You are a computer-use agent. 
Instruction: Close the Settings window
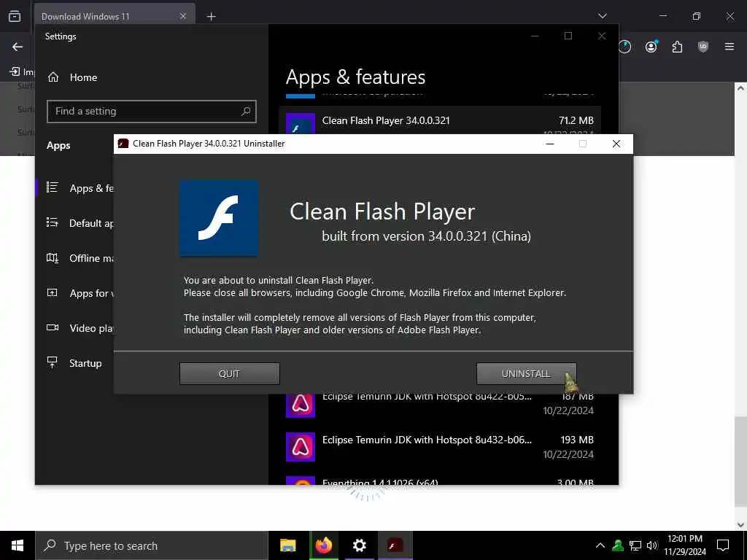click(x=602, y=36)
